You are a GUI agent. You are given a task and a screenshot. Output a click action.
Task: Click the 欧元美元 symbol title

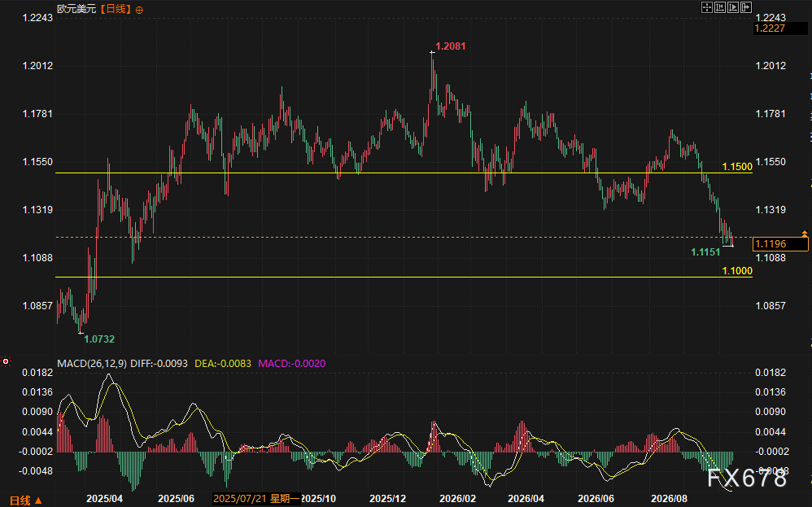[x=76, y=9]
